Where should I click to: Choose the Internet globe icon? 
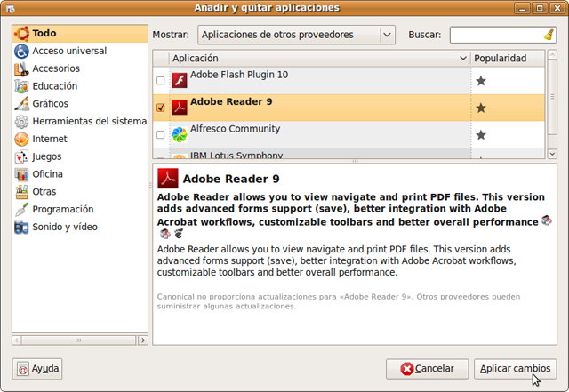click(x=21, y=139)
